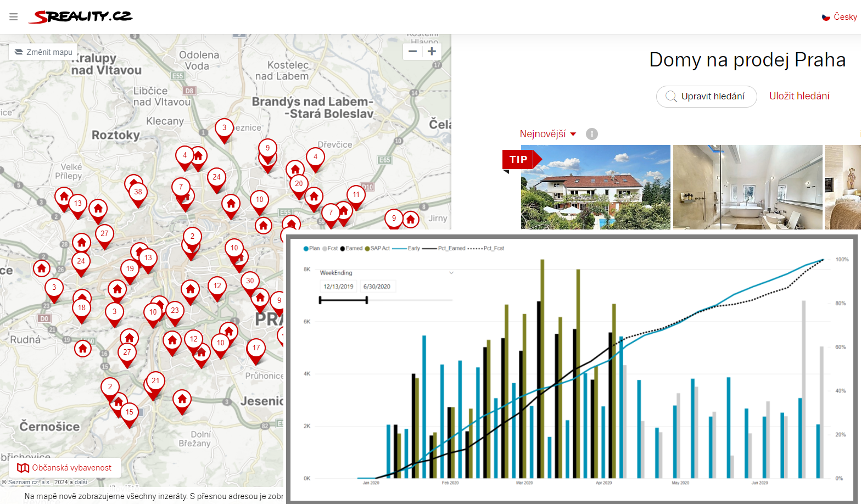Open the map cluster marker 21
Image resolution: width=861 pixels, height=504 pixels.
pos(155,381)
